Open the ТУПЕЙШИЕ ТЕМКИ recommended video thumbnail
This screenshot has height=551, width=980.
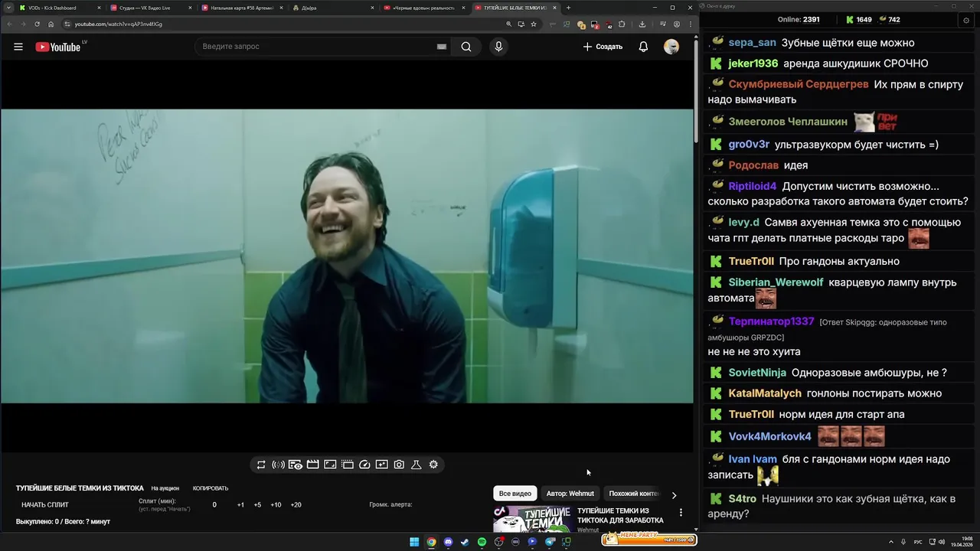[x=532, y=520]
